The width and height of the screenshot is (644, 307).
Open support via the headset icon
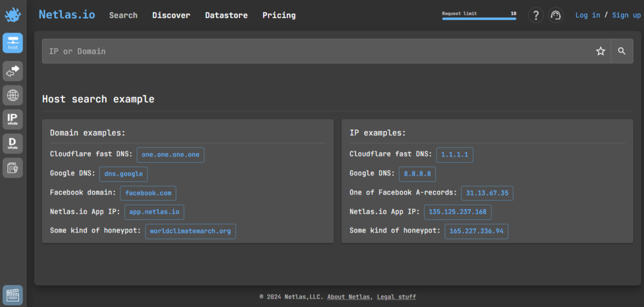tap(556, 15)
